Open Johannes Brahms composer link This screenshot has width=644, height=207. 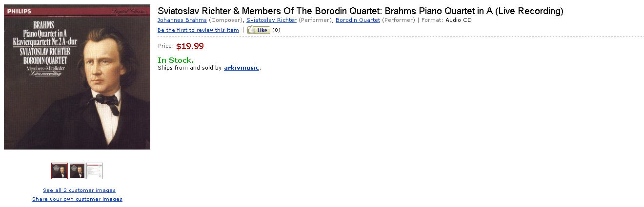[182, 20]
